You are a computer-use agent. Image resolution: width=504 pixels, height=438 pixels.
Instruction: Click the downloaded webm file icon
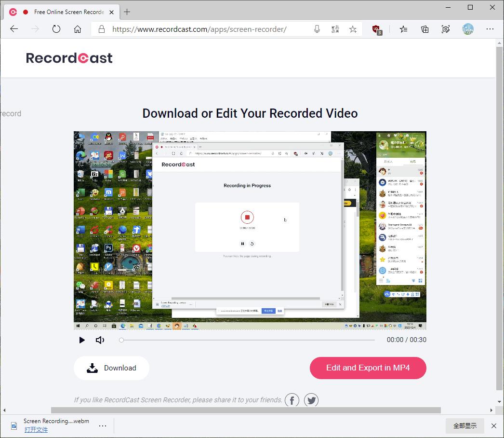coord(14,426)
